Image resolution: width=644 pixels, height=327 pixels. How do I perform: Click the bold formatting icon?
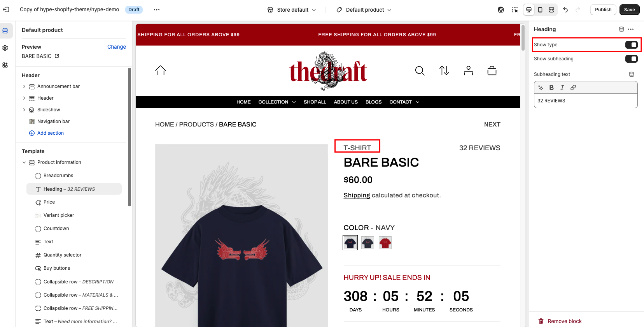(x=551, y=88)
